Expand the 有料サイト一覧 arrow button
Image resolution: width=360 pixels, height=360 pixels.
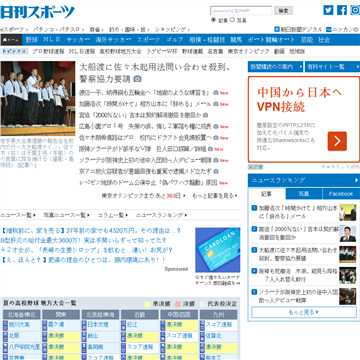[357, 67]
